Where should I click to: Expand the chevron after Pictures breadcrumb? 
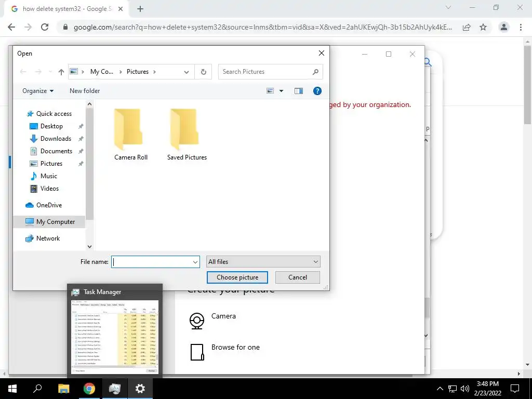tap(154, 72)
